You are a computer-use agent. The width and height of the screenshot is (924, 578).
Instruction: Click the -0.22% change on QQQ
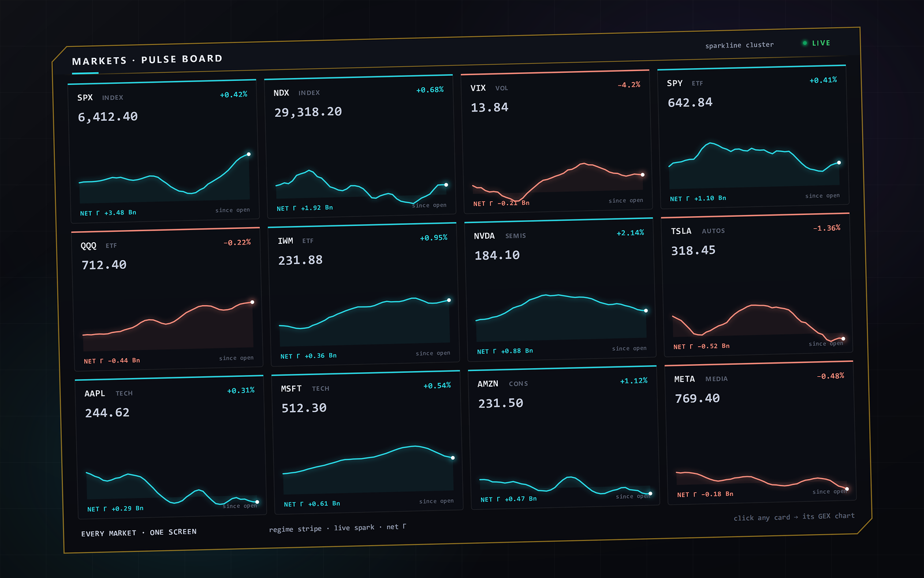237,243
